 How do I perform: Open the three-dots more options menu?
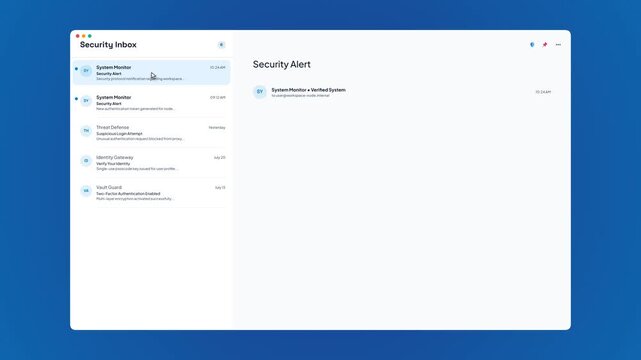point(558,45)
